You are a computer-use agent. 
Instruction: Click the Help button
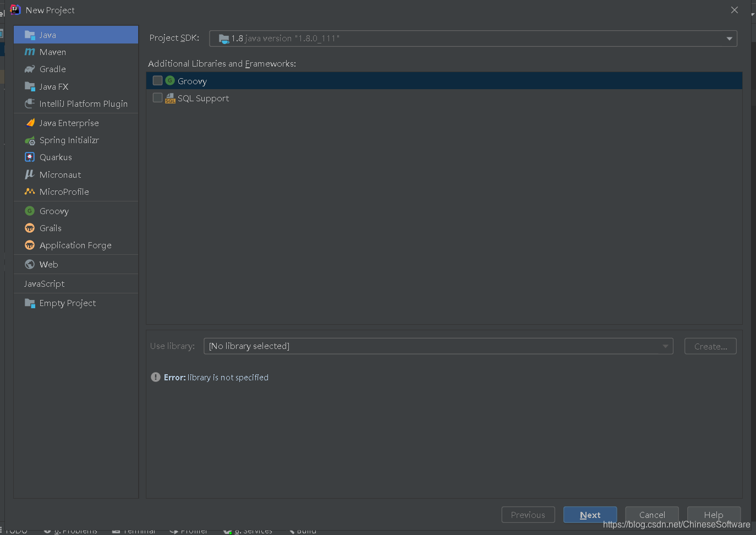click(714, 515)
